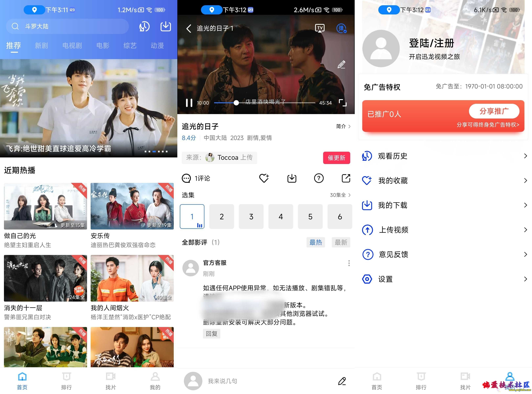Open the help question-mark icon under video
Viewport: 532px width, 394px height.
point(319,178)
